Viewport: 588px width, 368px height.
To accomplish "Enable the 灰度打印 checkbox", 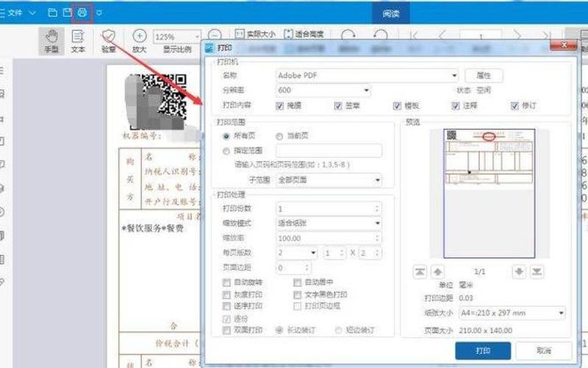I will pos(226,295).
